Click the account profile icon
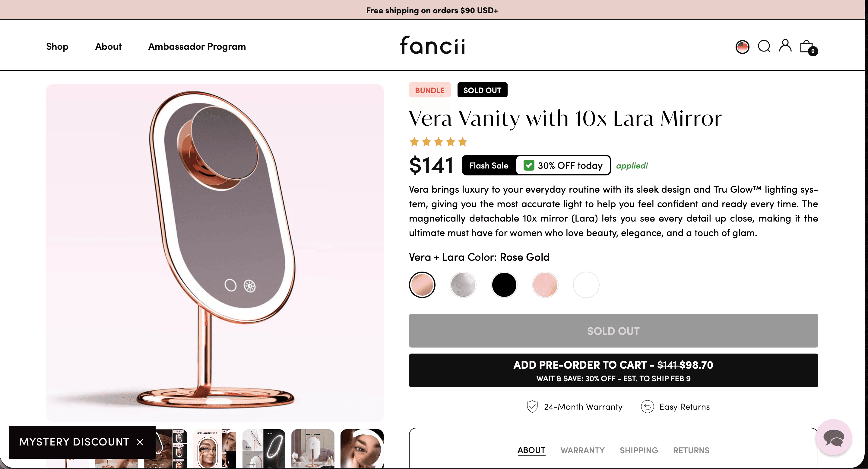This screenshot has height=469, width=868. (x=785, y=46)
